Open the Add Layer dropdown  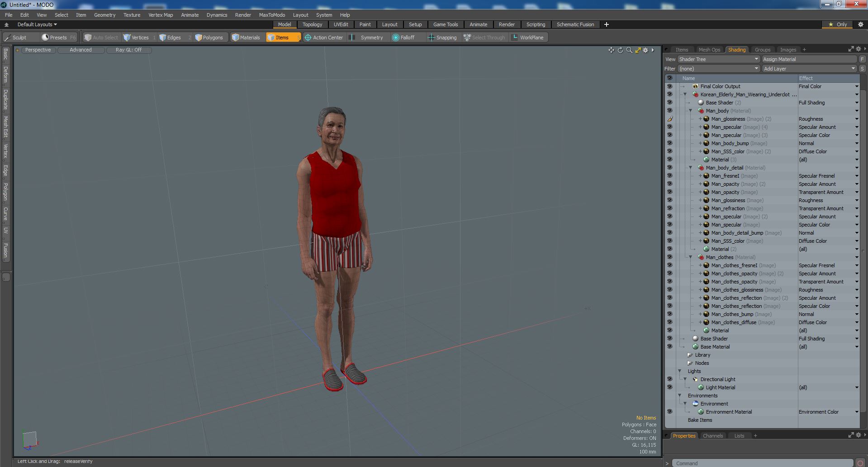click(x=809, y=69)
